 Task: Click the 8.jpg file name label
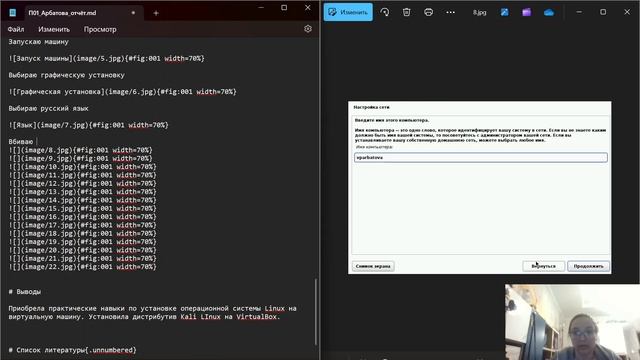click(x=480, y=13)
